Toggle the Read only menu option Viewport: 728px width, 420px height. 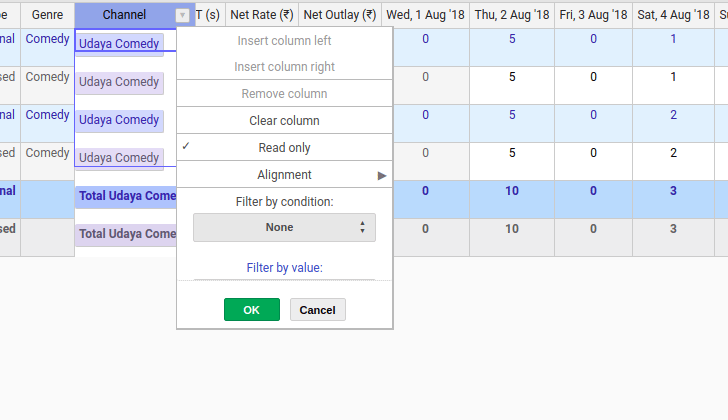pyautogui.click(x=285, y=148)
